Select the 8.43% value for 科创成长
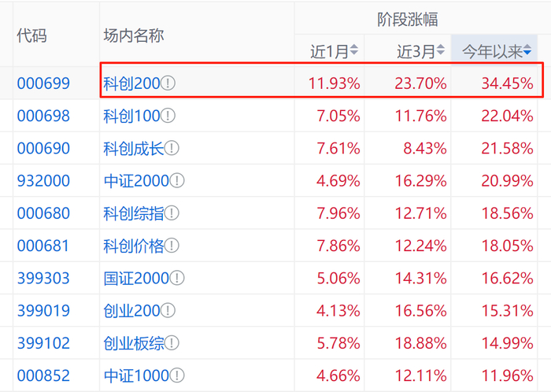Viewport: 551px width, 392px height. pyautogui.click(x=425, y=148)
